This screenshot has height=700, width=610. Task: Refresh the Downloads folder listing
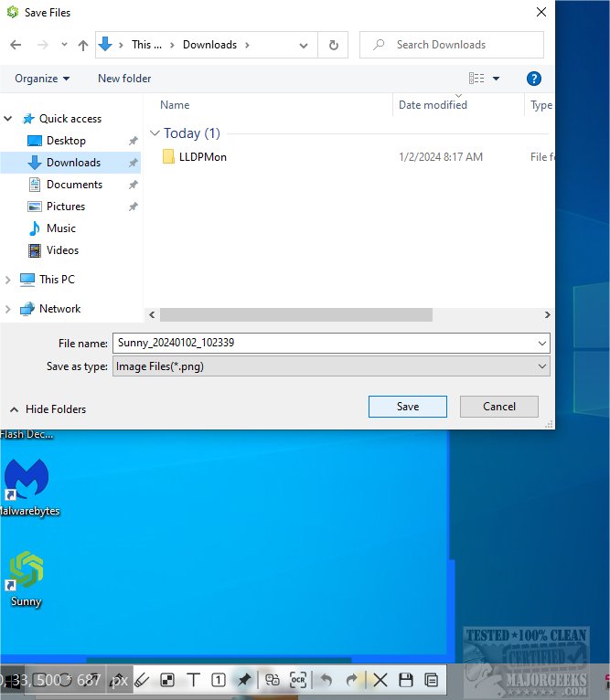tap(334, 45)
